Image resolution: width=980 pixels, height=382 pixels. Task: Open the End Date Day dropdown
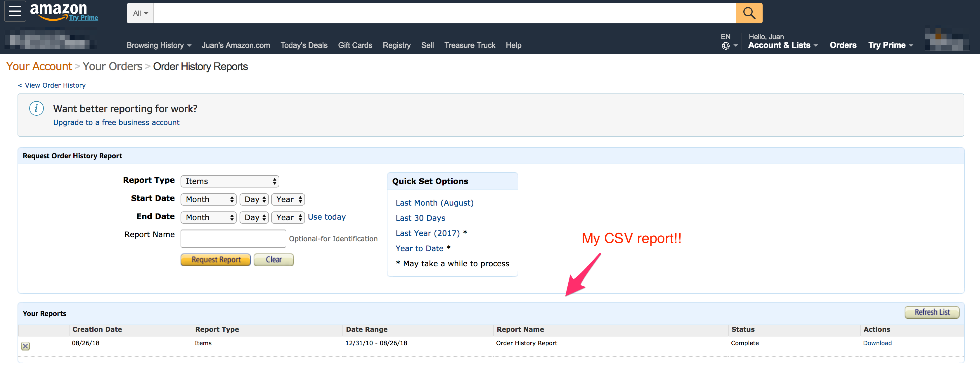pyautogui.click(x=254, y=218)
